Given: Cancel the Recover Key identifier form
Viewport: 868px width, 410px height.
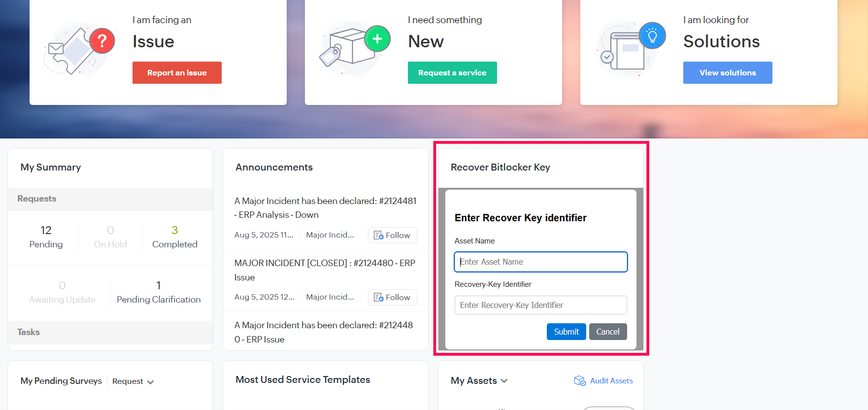Looking at the screenshot, I should 608,332.
